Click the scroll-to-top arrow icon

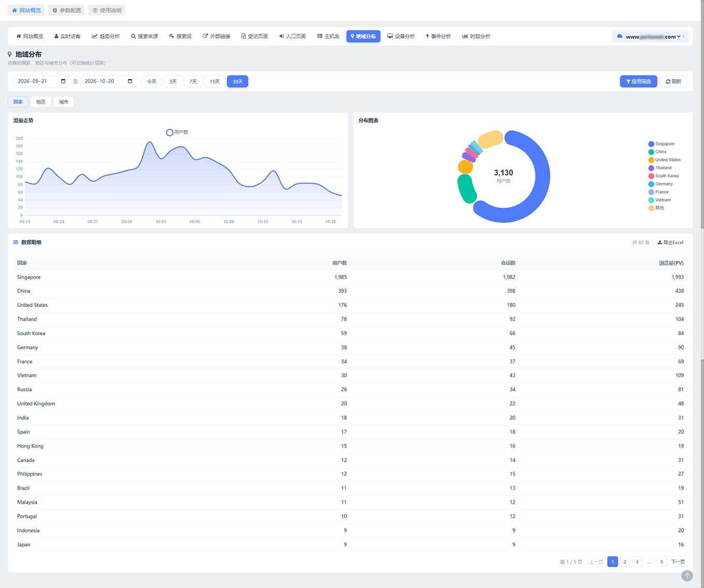click(687, 576)
